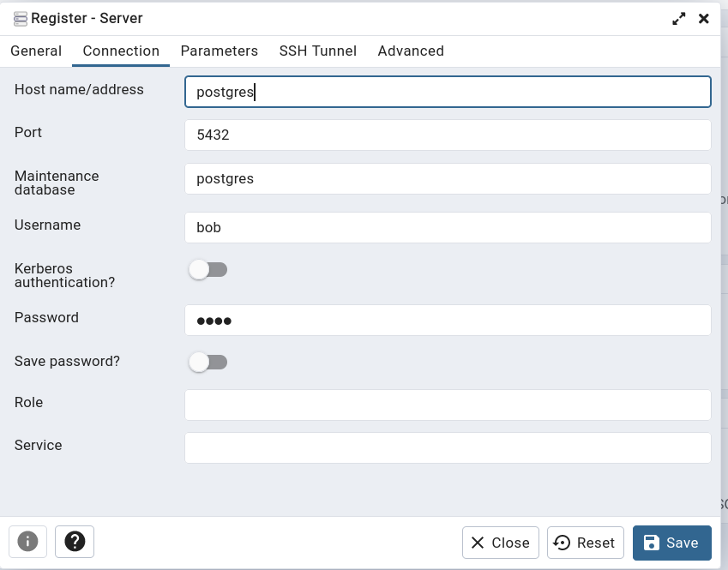Screen dimensions: 728x570
Task: Select the Maintenance database field
Action: 448,179
